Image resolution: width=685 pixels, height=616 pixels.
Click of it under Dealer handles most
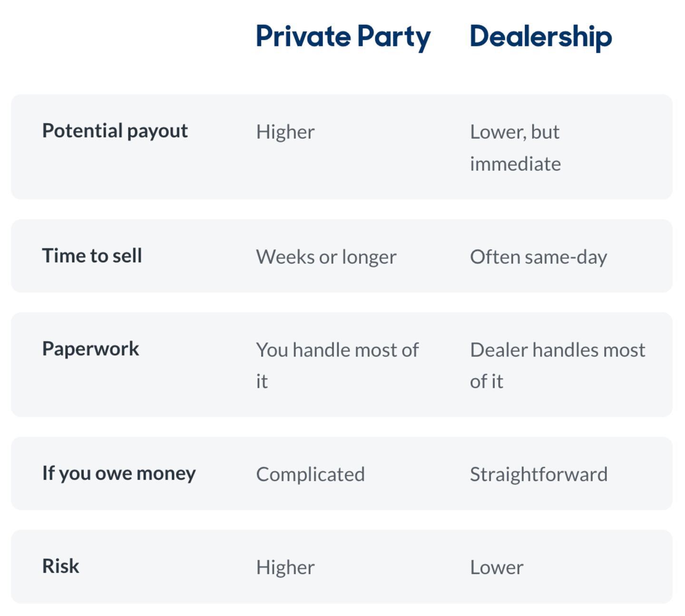pos(487,381)
